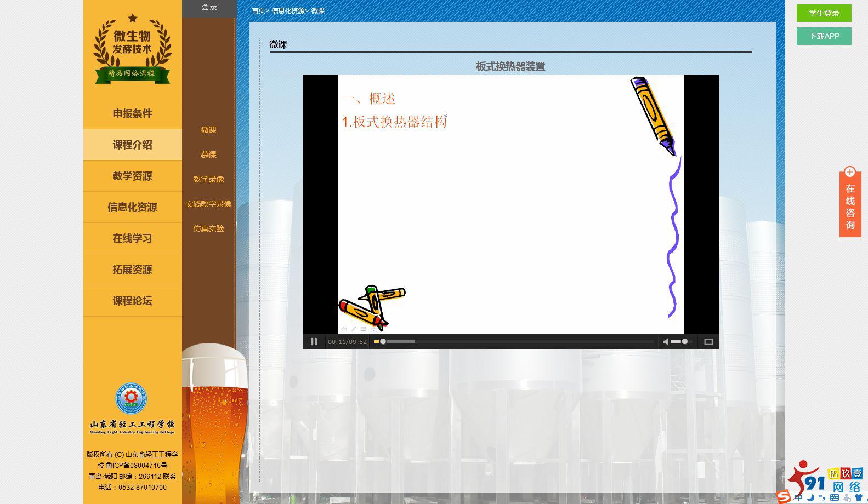Click the 登录 tab at top
Image resolution: width=868 pixels, height=504 pixels.
pos(209,7)
